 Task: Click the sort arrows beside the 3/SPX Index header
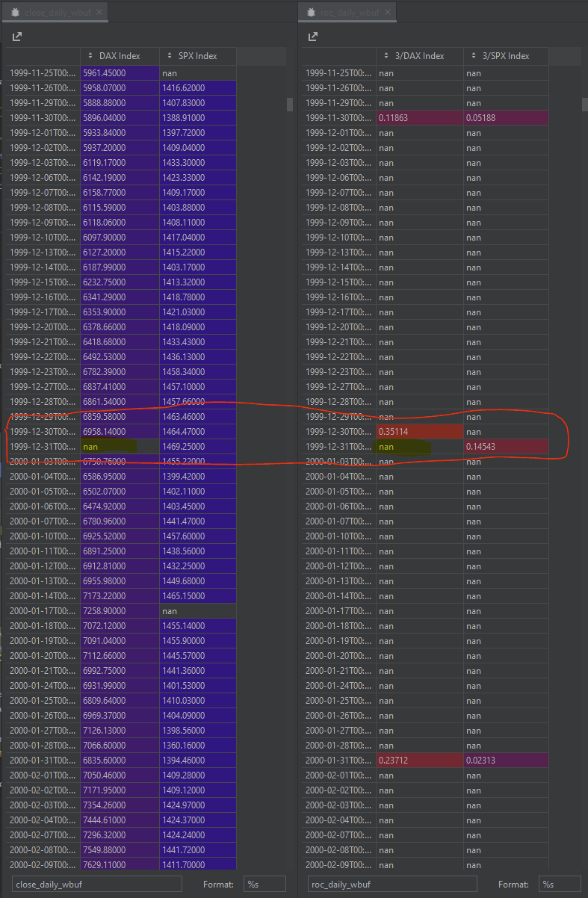coord(474,56)
